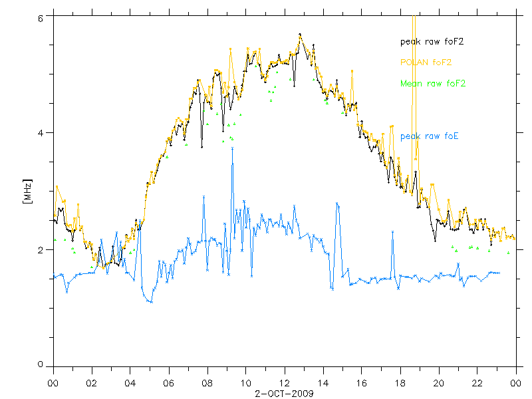532x399 pixels.
Task: Click the x-axis hour label '18'
Action: tap(400, 384)
